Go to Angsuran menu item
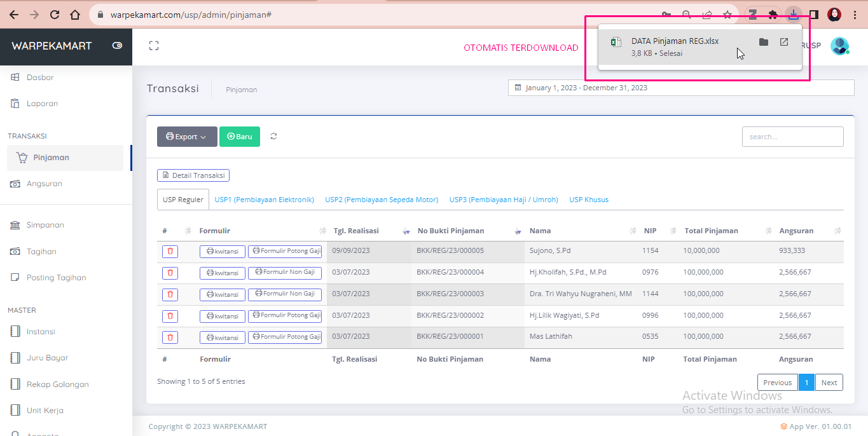Image resolution: width=868 pixels, height=436 pixels. [x=45, y=184]
